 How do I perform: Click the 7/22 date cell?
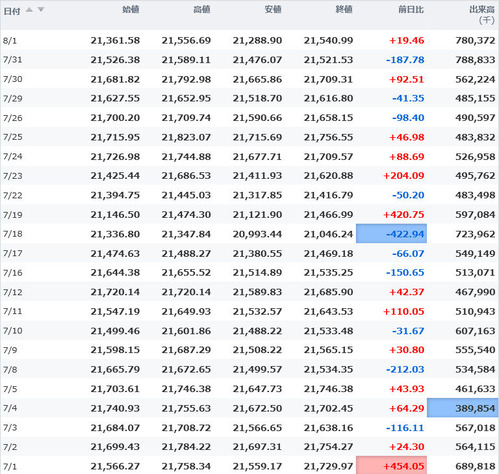pyautogui.click(x=13, y=195)
